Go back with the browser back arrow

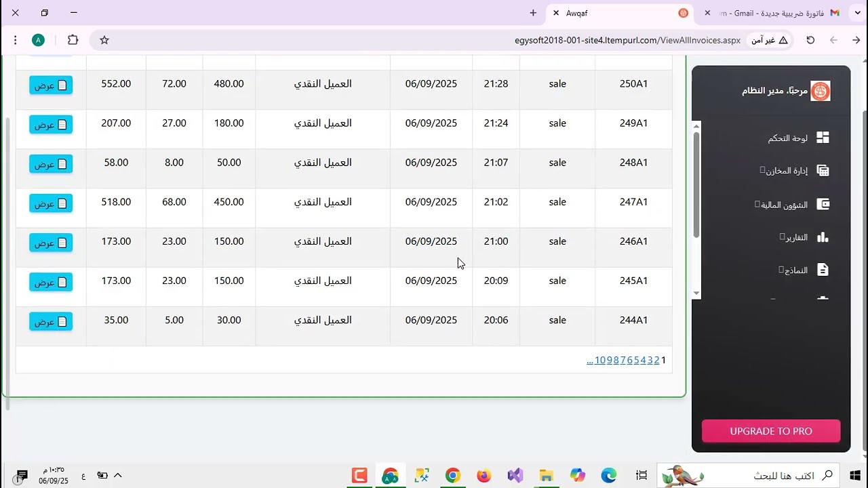pyautogui.click(x=856, y=40)
